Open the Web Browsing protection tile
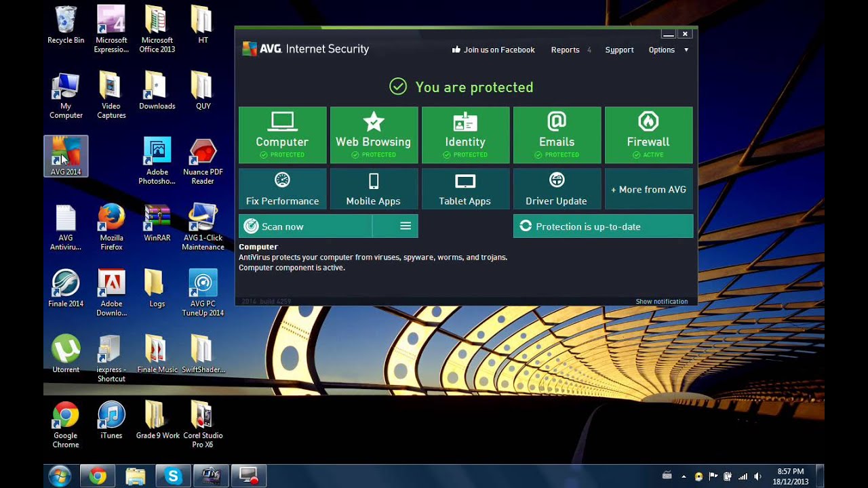This screenshot has height=488, width=868. point(374,135)
